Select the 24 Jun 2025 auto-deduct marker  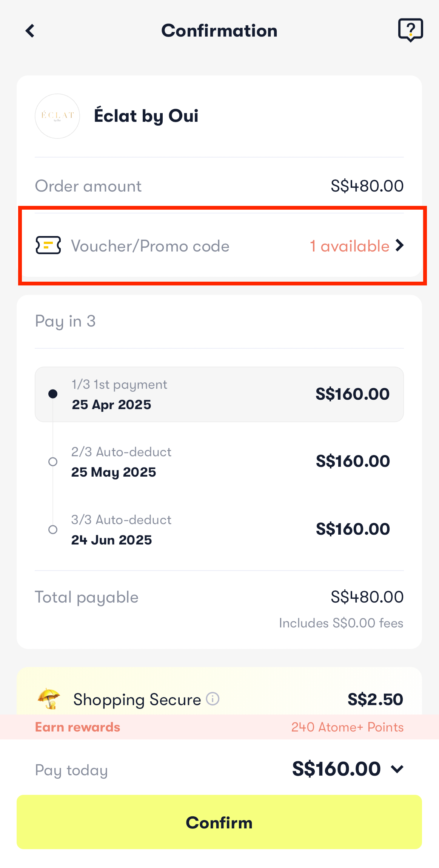pyautogui.click(x=53, y=529)
